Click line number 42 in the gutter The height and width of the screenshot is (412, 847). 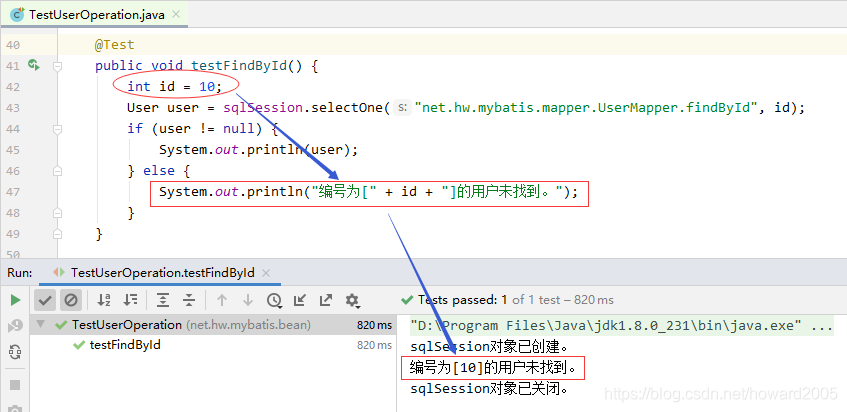(x=12, y=87)
